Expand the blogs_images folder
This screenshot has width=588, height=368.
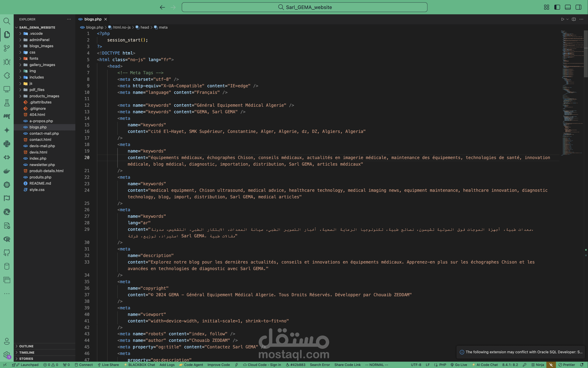pos(45,46)
